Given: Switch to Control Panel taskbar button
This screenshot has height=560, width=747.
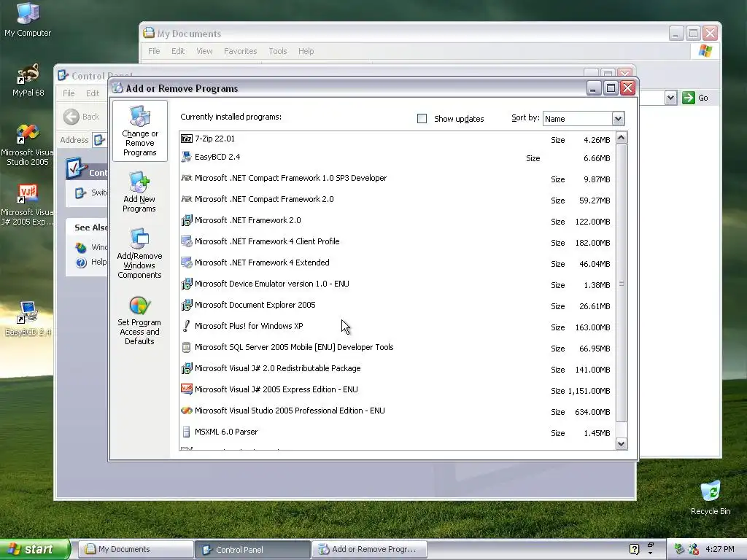Looking at the screenshot, I should tap(252, 550).
